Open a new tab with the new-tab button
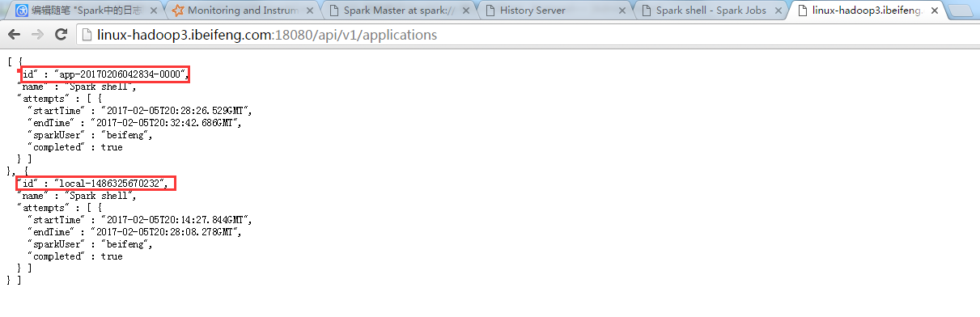 (961, 11)
